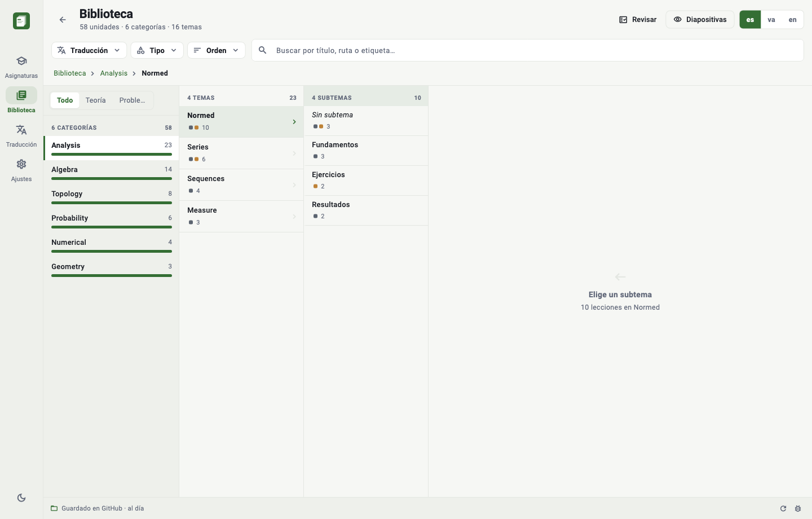
Task: Switch to the Proble… tab
Action: (133, 100)
